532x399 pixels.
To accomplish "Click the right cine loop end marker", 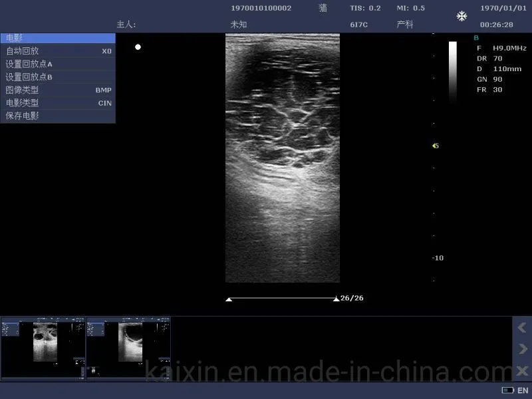I will click(x=336, y=299).
